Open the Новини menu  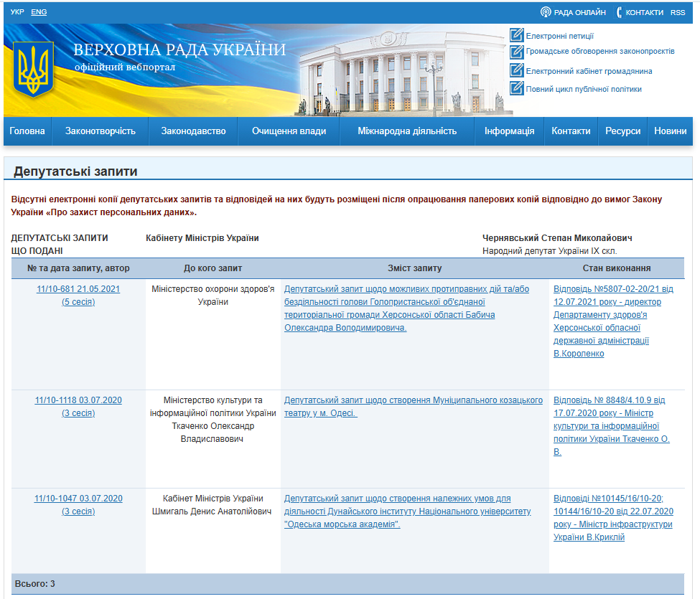coord(670,131)
